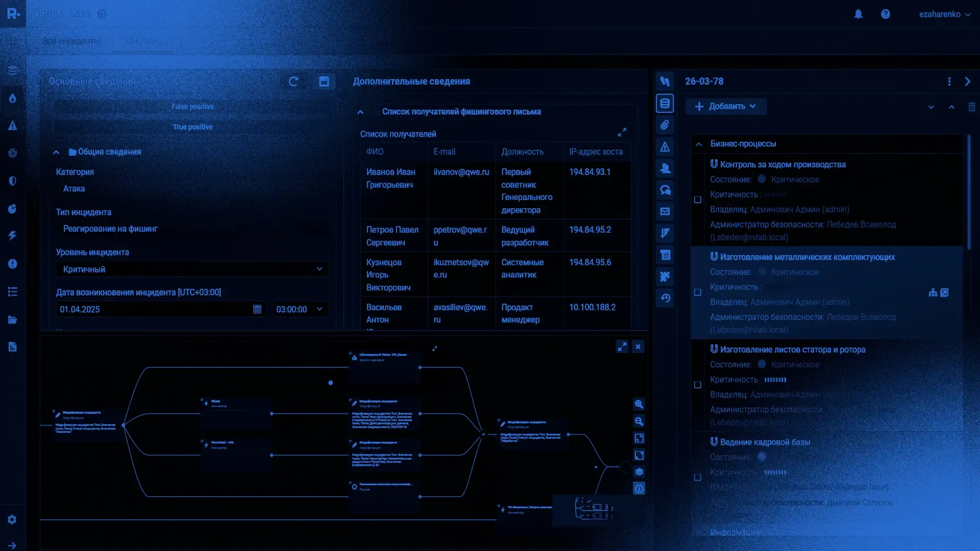Collapse the Бизнес-процессы section
Screen dimensions: 980x551
698,144
